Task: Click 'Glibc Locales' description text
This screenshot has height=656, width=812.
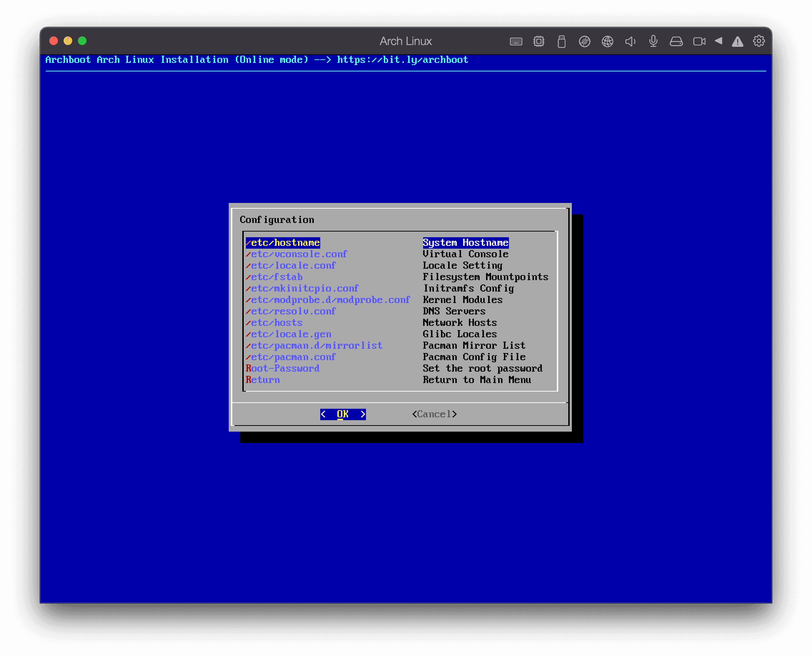Action: [460, 334]
